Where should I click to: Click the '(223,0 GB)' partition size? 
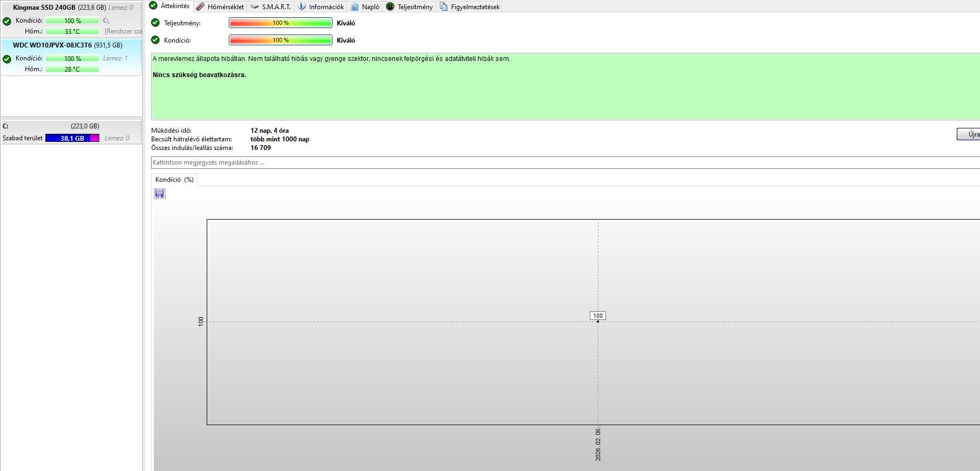pos(85,126)
